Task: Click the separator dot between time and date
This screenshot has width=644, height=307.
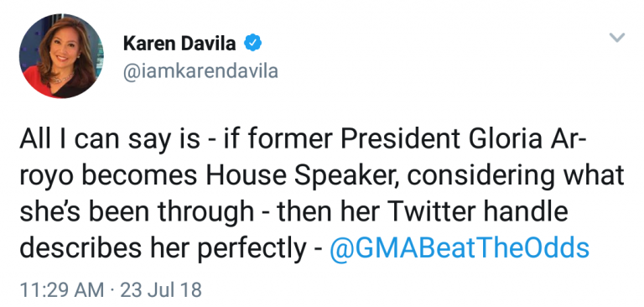Action: [x=112, y=290]
